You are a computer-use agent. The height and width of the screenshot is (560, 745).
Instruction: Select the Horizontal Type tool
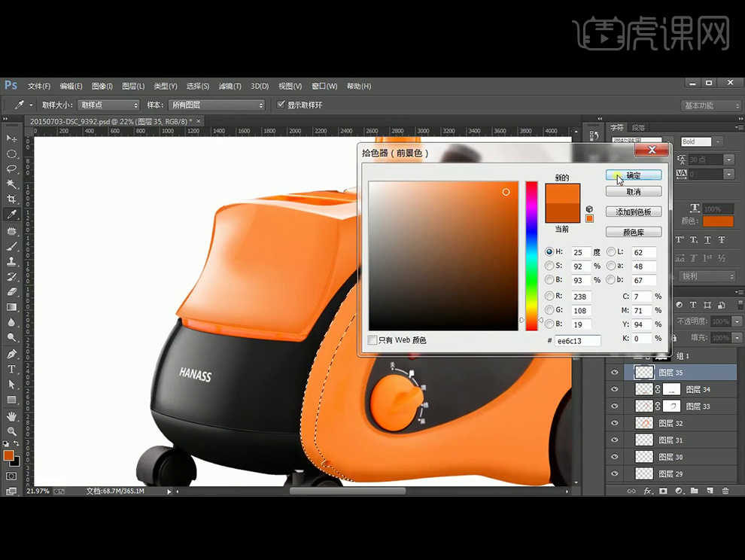click(11, 370)
